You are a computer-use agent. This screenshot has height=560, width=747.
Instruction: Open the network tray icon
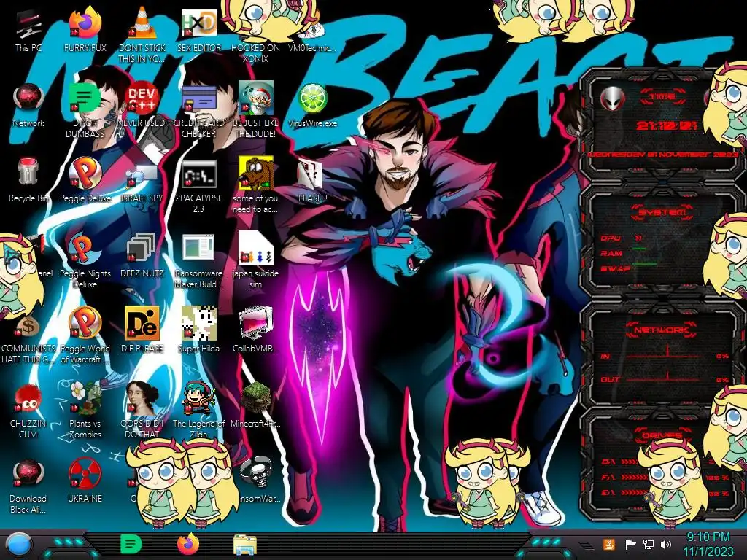tap(648, 544)
